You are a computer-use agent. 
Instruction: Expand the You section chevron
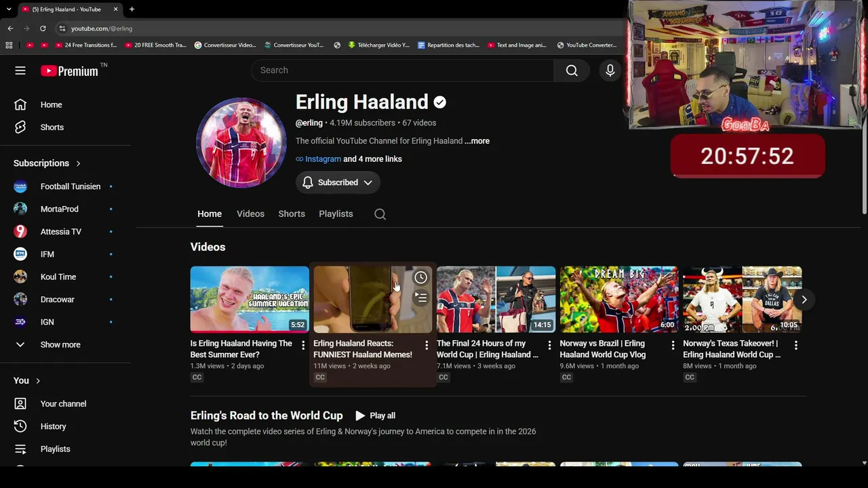pos(38,381)
